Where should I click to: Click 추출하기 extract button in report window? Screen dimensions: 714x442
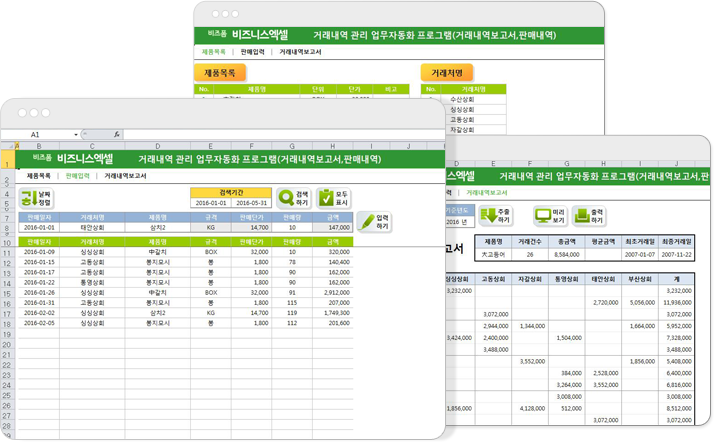pos(495,216)
